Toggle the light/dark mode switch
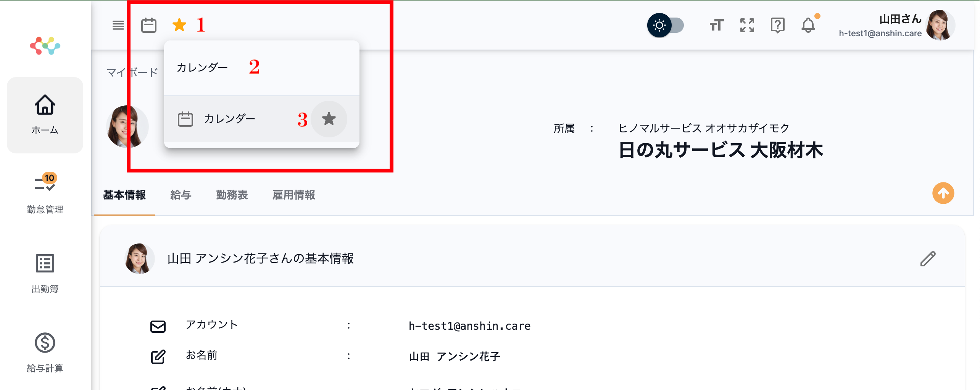 [x=666, y=25]
